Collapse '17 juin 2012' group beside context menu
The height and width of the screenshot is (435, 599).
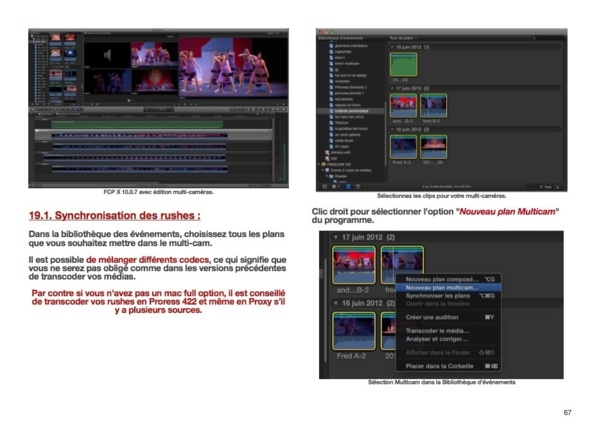point(336,237)
